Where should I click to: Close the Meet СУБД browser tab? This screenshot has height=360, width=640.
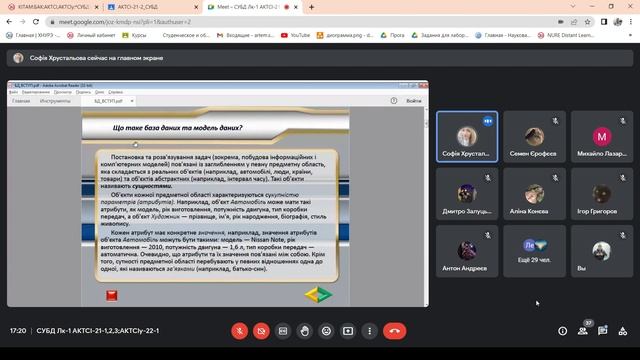tap(296, 7)
